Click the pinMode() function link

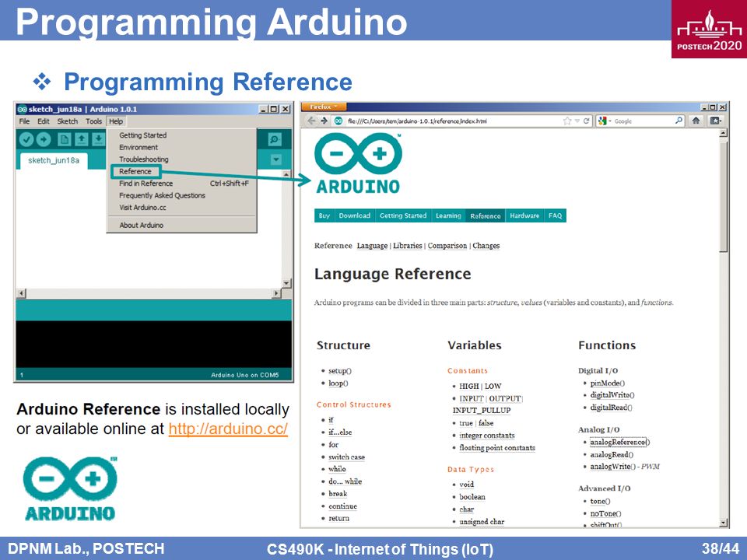(608, 383)
